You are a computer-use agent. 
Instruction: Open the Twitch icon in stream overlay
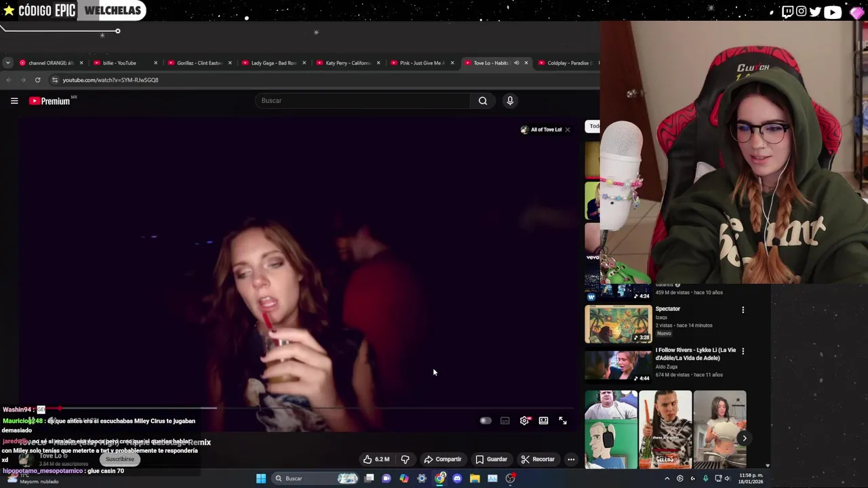[787, 12]
